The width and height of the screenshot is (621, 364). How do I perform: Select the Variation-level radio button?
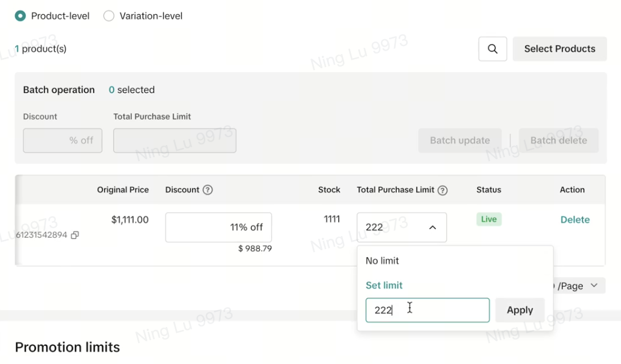109,16
